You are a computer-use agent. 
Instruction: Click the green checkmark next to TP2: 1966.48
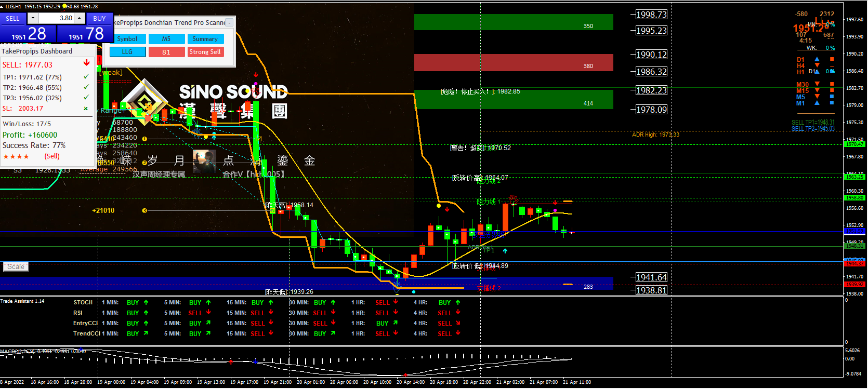(x=86, y=87)
